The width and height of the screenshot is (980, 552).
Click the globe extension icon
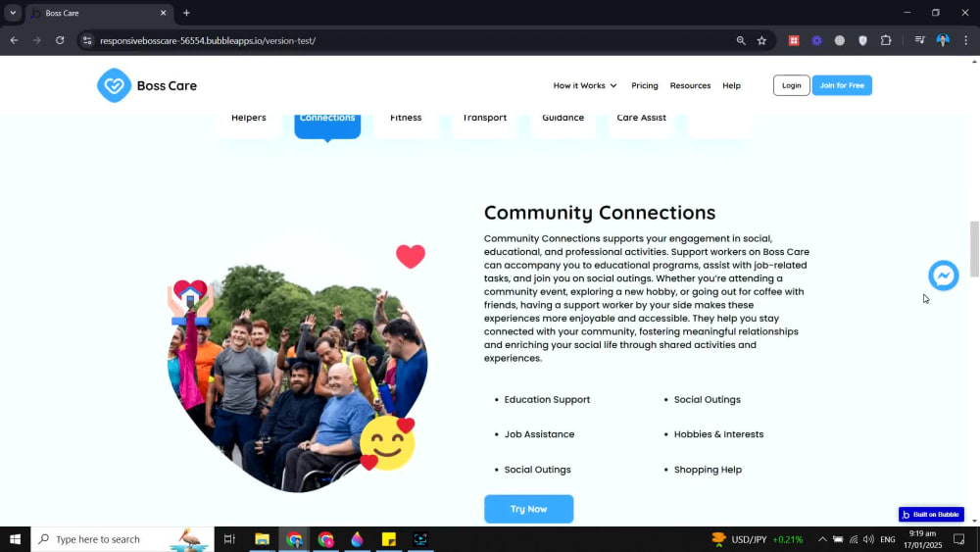[x=840, y=40]
